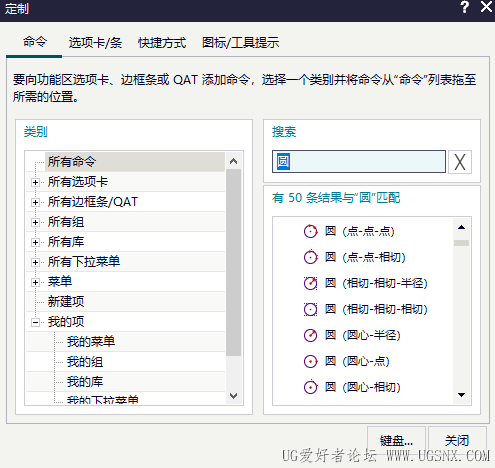The height and width of the screenshot is (468, 495).
Task: Close dialog with 关闭 button
Action: point(457,440)
